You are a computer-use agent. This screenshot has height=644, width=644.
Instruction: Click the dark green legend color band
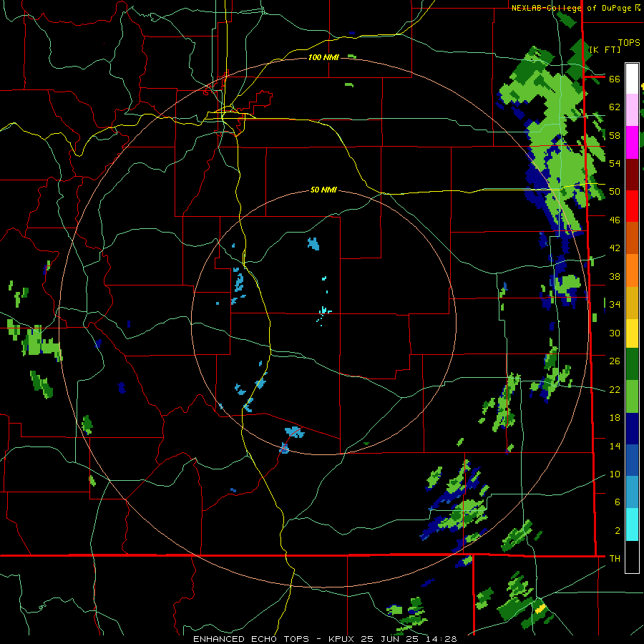[632, 364]
